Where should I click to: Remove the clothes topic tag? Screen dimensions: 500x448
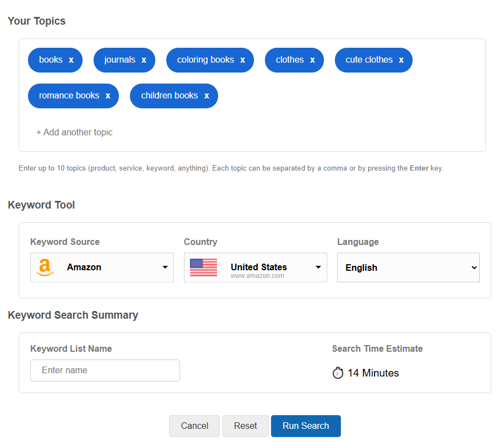click(312, 60)
